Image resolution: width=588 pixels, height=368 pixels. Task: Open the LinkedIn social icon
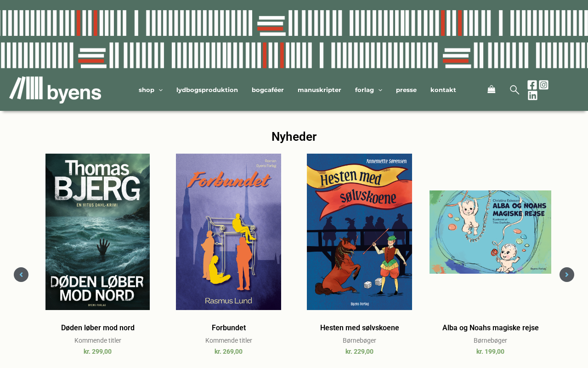(x=532, y=96)
